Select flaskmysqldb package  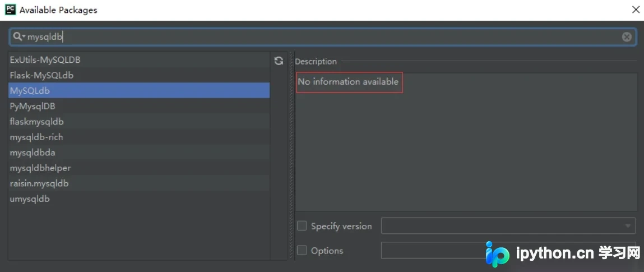coord(139,122)
